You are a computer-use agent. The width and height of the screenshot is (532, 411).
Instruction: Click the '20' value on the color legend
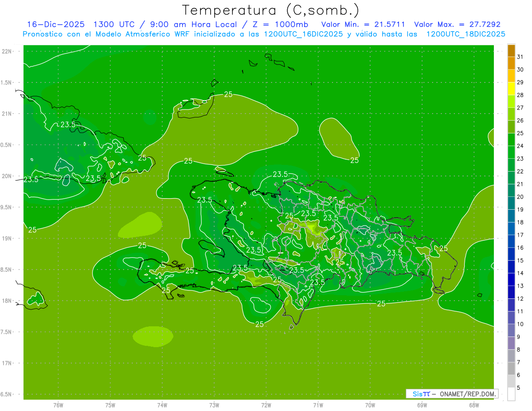coord(520,196)
